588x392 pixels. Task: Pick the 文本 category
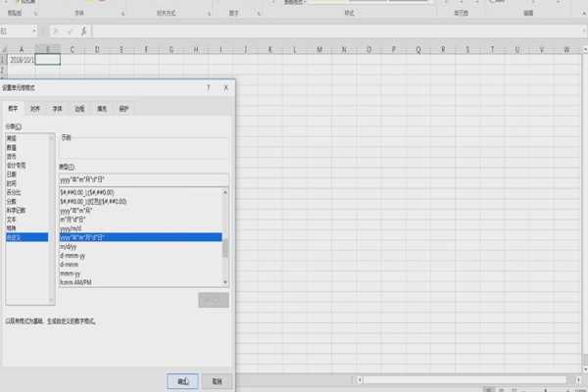[12, 219]
